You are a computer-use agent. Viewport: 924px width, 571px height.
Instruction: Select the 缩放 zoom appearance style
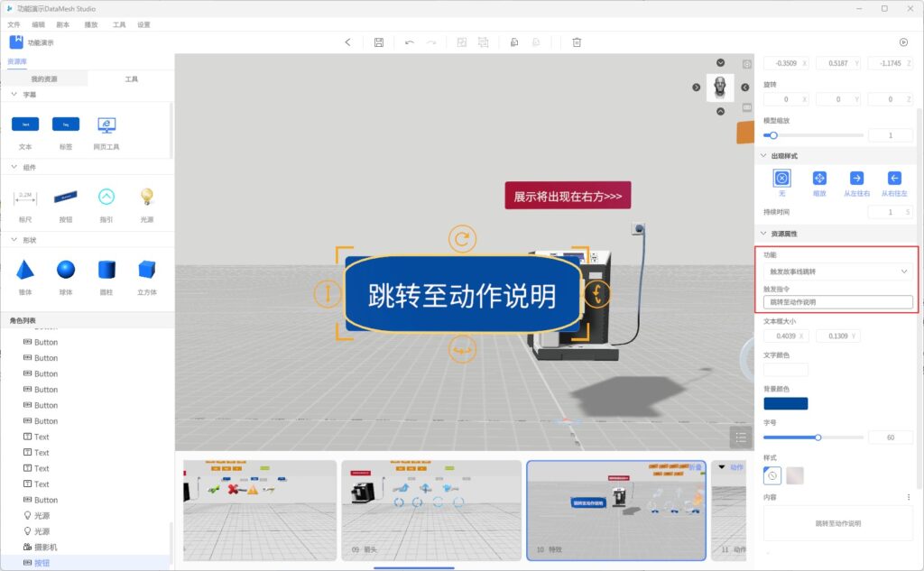(x=819, y=179)
